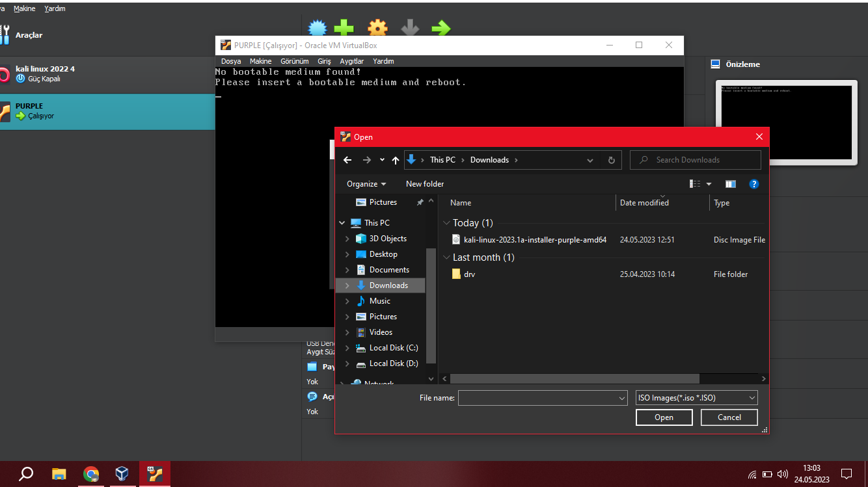
Task: Select Videos in the navigation tree
Action: [381, 332]
